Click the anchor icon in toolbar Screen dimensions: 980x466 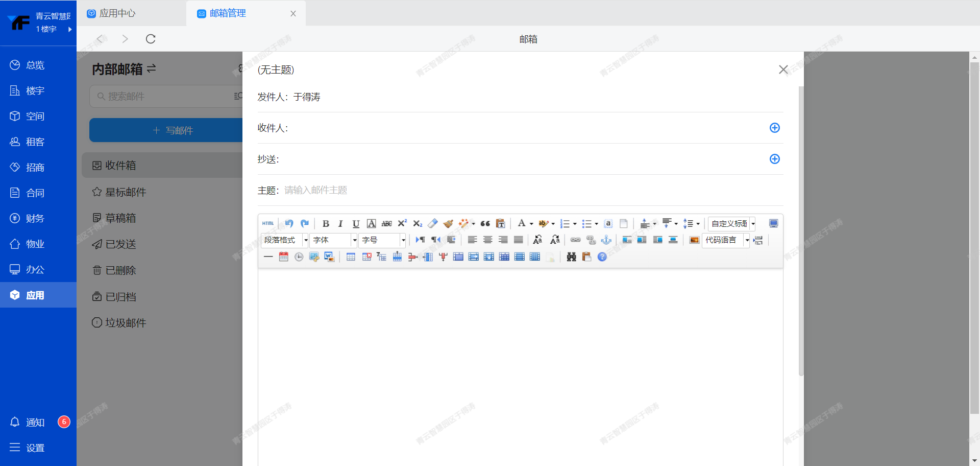pyautogui.click(x=606, y=240)
